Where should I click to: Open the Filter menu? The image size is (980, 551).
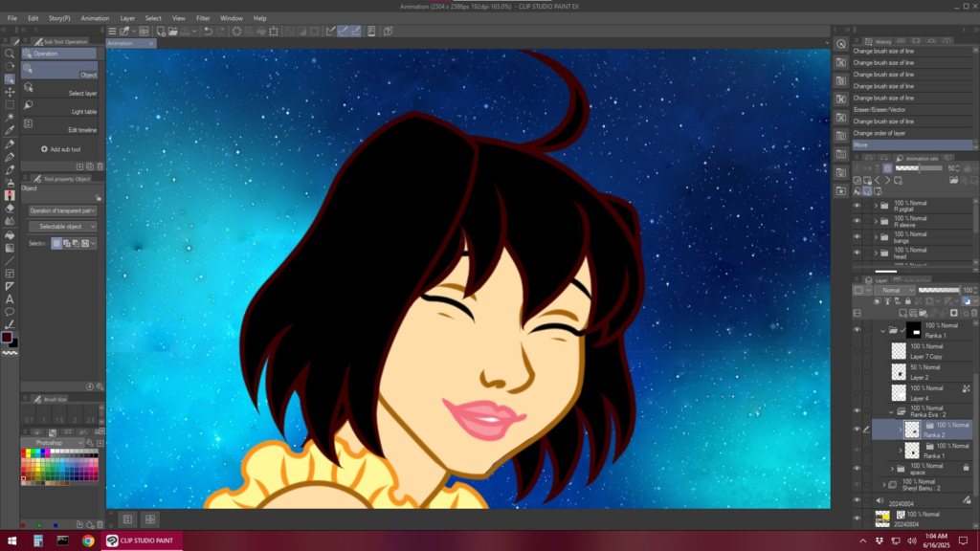203,18
